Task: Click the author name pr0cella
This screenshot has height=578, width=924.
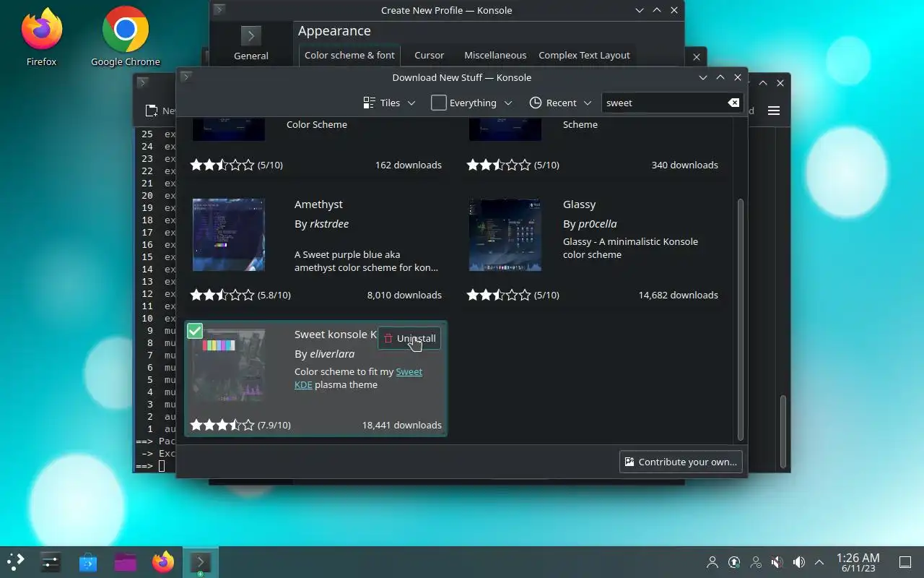Action: (597, 224)
